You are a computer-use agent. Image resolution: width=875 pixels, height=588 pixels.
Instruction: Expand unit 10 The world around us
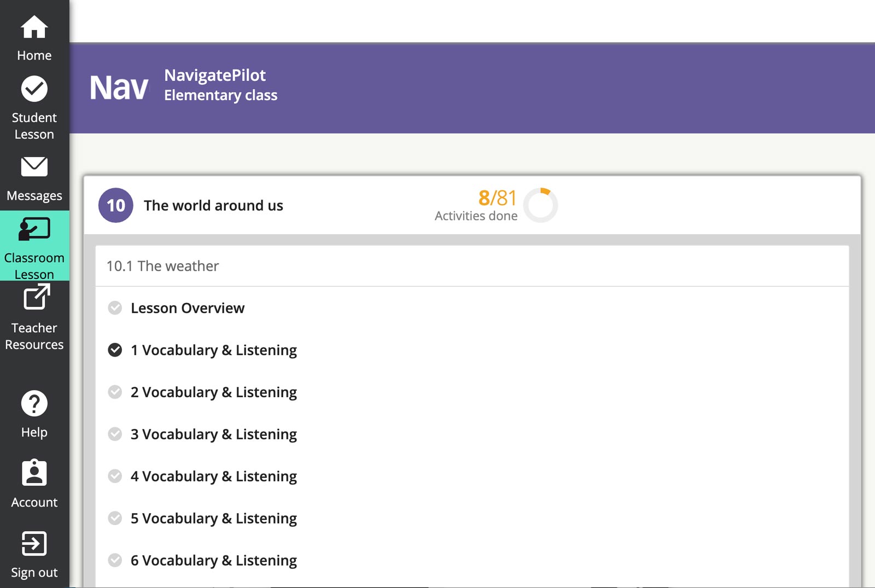click(213, 206)
